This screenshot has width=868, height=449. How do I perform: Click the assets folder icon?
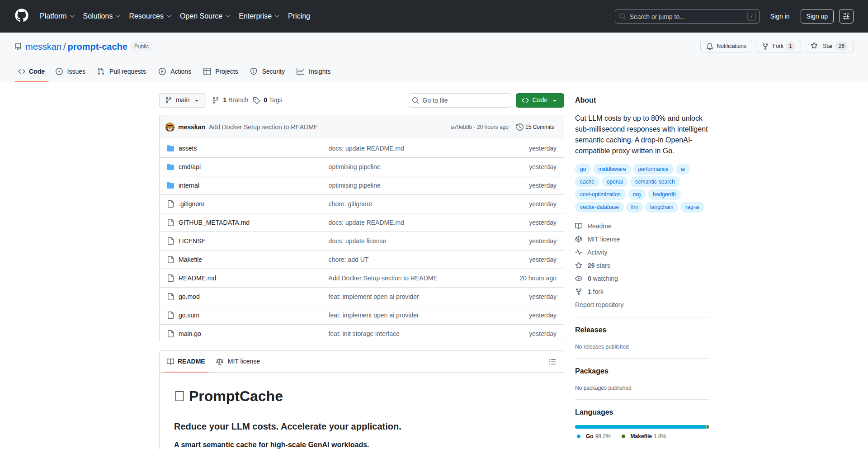pos(170,148)
